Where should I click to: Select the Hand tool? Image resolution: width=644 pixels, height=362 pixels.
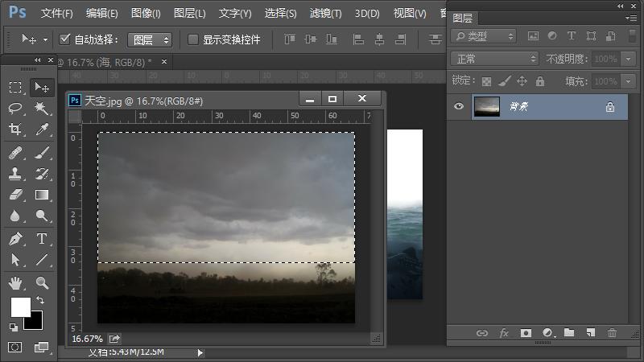(15, 282)
